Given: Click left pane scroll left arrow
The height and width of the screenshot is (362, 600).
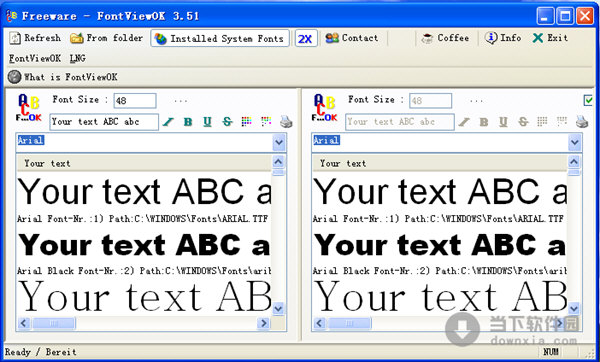Looking at the screenshot, I should (24, 323).
